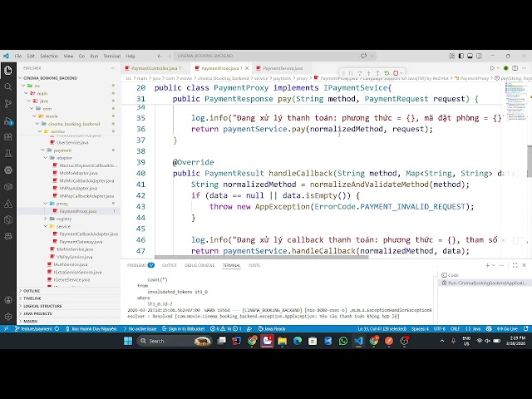
Task: Click the No active issue status item
Action: (x=140, y=329)
